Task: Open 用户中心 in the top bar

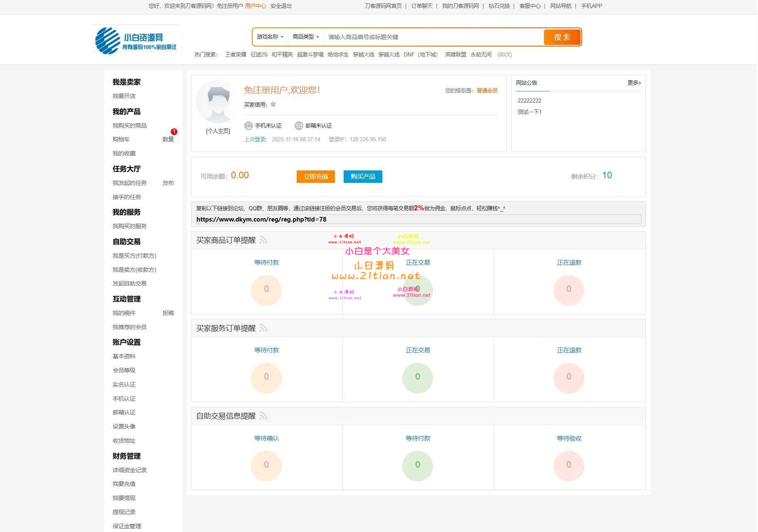Action: click(256, 6)
